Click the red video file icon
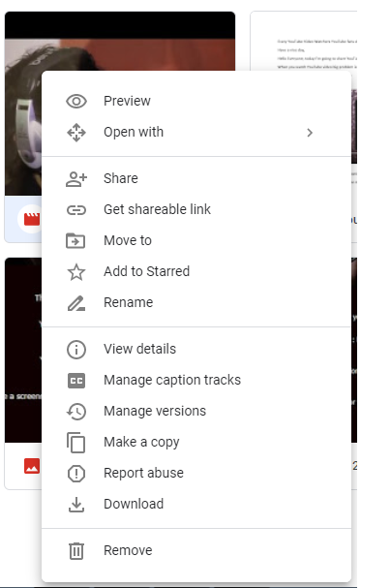This screenshot has height=588, width=391. (32, 219)
